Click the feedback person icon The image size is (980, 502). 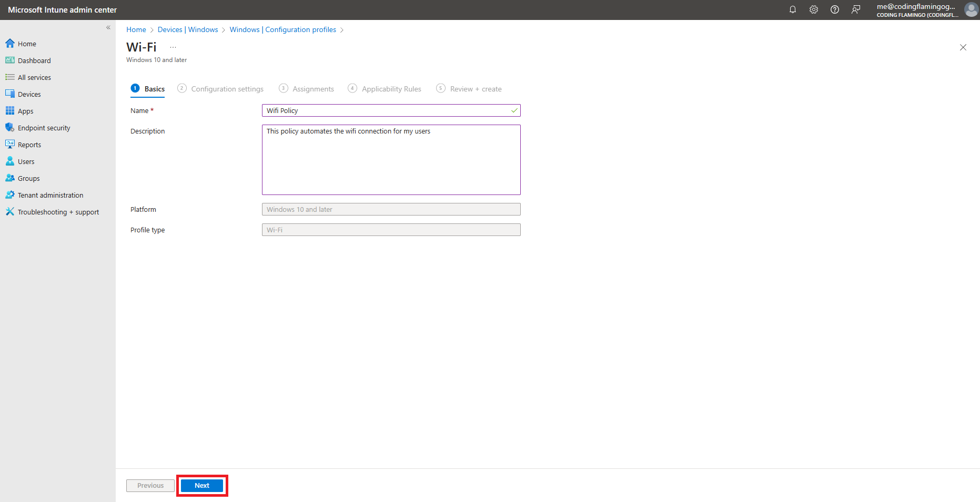click(856, 9)
